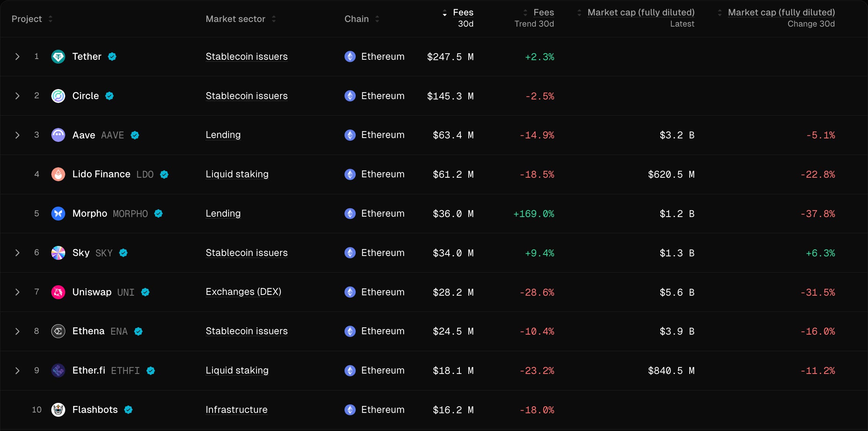Select the Circle project logo
This screenshot has width=868, height=431.
[58, 96]
